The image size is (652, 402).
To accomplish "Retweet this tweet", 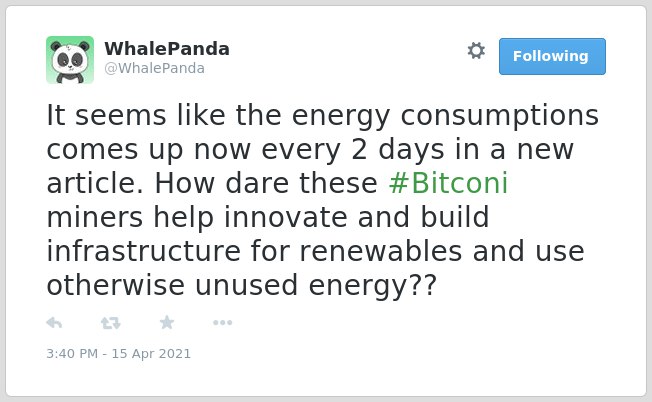I will (x=111, y=323).
